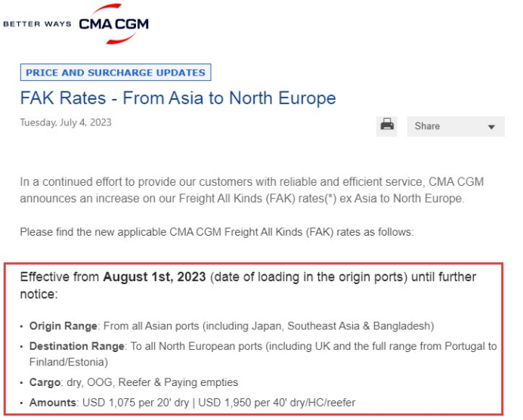Open the Price and Surcharge Updates category tag
Image resolution: width=523 pixels, height=420 pixels.
(116, 73)
